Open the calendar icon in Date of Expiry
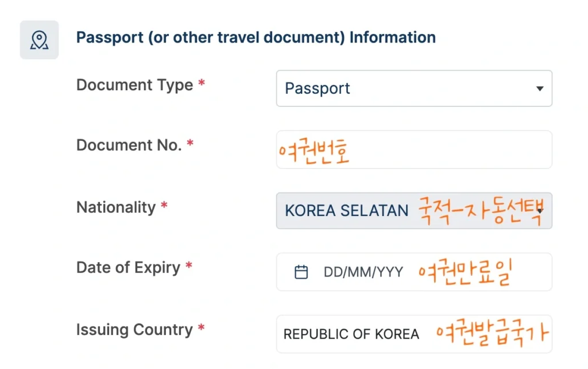This screenshot has height=369, width=588. pos(301,272)
